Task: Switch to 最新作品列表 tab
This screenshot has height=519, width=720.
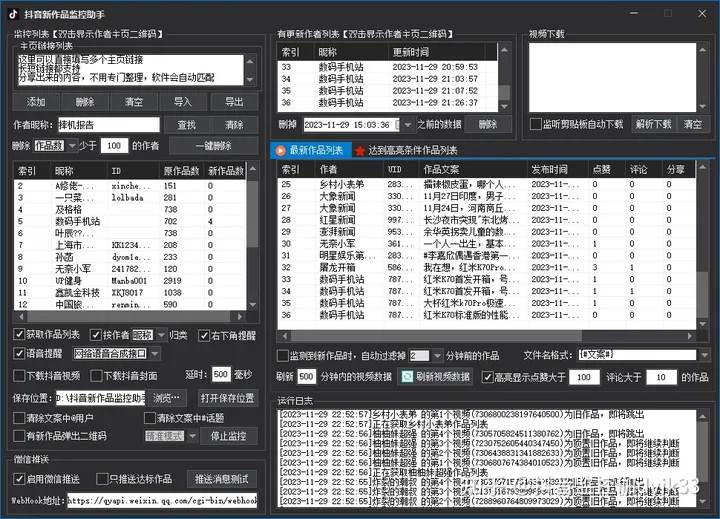Action: pos(311,150)
